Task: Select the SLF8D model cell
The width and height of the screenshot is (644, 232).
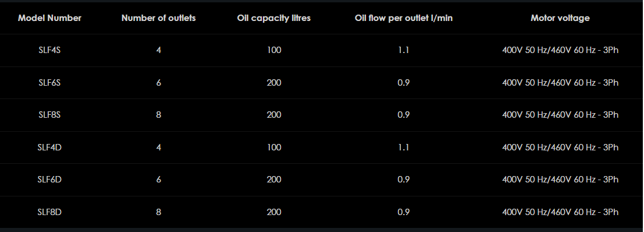Action: click(x=49, y=212)
